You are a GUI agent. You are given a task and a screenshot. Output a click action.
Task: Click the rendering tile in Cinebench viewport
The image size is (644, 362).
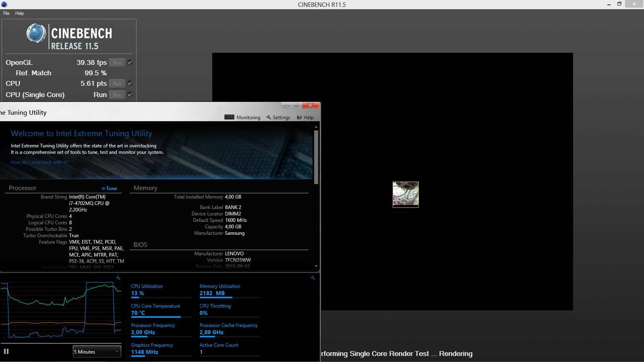[406, 194]
